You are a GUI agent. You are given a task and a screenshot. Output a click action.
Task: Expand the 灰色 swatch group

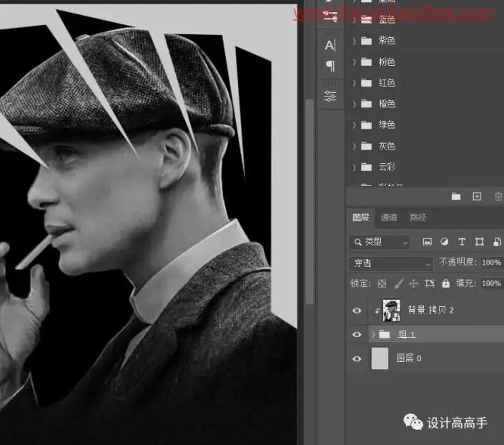click(354, 147)
